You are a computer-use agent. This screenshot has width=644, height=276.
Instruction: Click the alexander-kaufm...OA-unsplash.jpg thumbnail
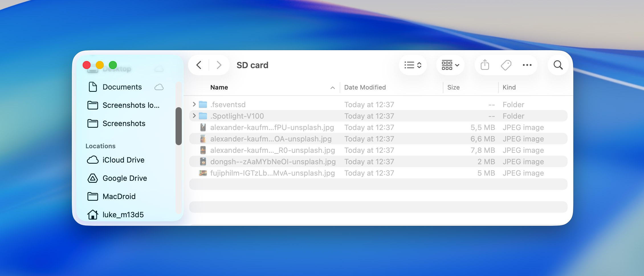point(203,139)
